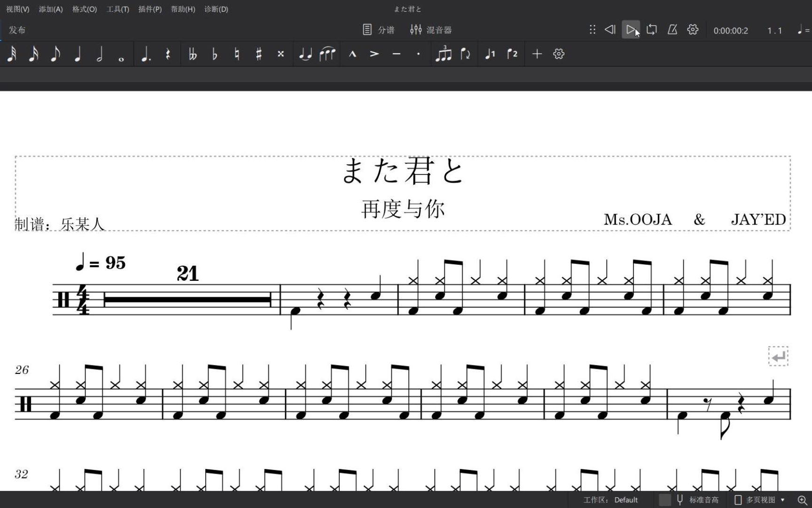Select the title text また君と
The width and height of the screenshot is (812, 508).
[403, 171]
